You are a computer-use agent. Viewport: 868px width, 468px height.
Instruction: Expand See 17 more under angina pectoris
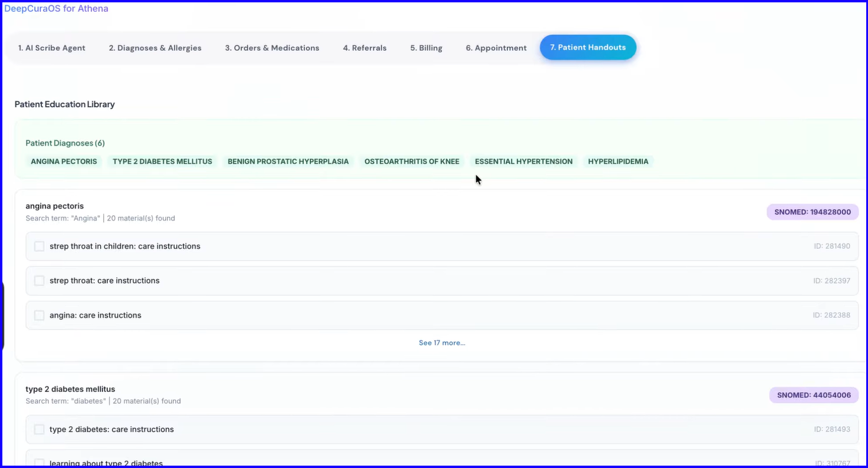[x=442, y=342]
